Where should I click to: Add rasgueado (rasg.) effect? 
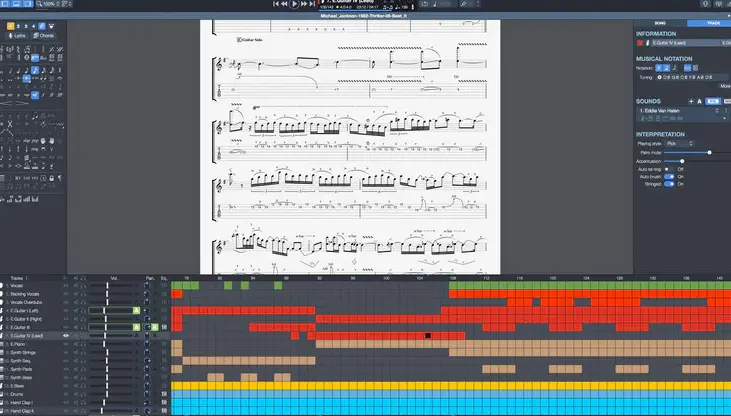point(35,149)
